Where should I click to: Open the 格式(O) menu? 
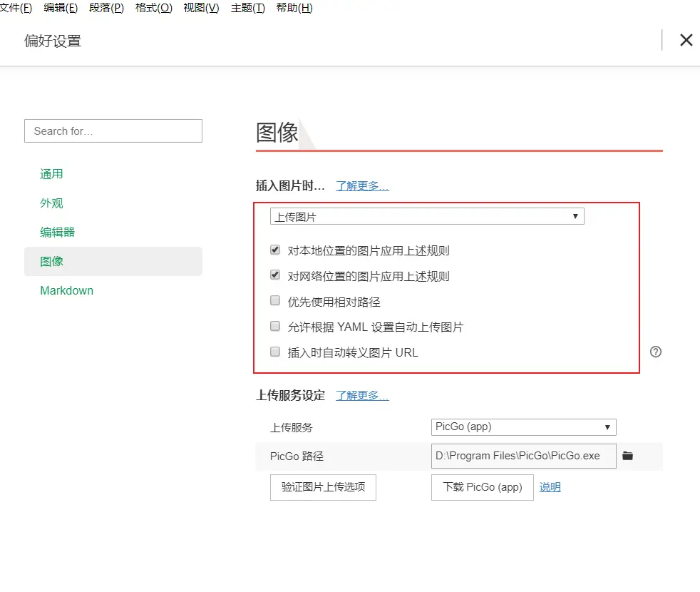pyautogui.click(x=153, y=8)
